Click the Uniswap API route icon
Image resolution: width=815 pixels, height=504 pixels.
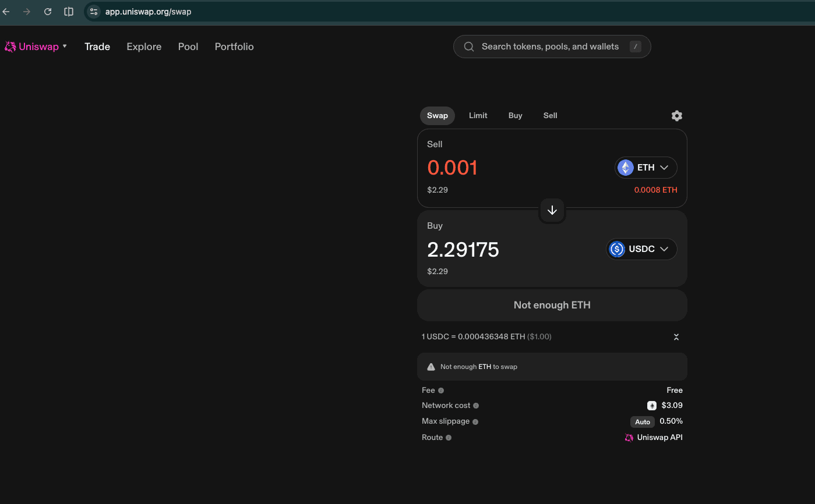[x=629, y=438]
